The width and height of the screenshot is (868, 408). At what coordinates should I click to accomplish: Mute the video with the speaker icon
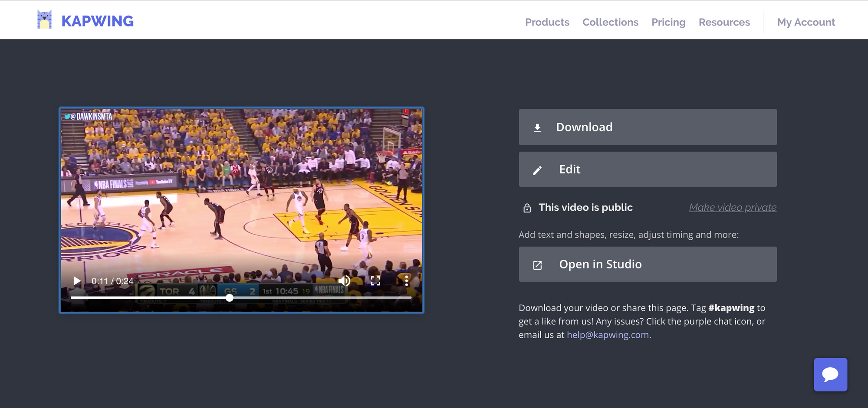344,281
